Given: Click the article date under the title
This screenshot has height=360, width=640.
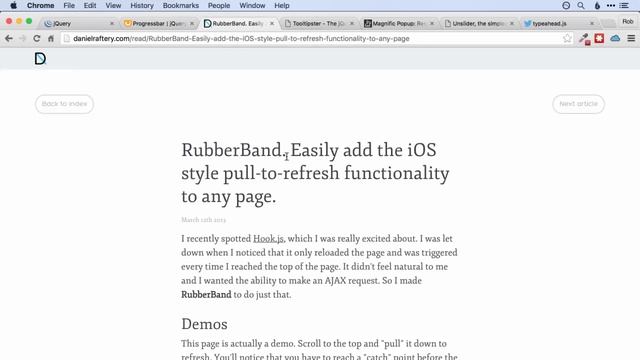Looking at the screenshot, I should pos(203,220).
